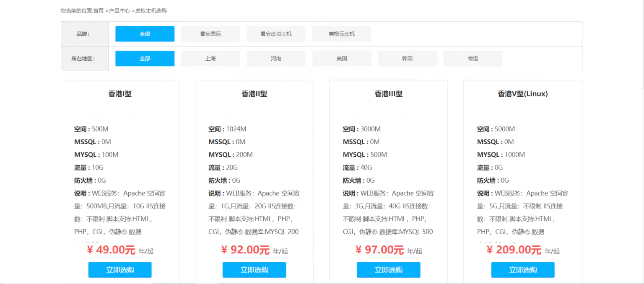644x284 pixels.
Task: Click the 流量 : 20G row
Action: 223,168
